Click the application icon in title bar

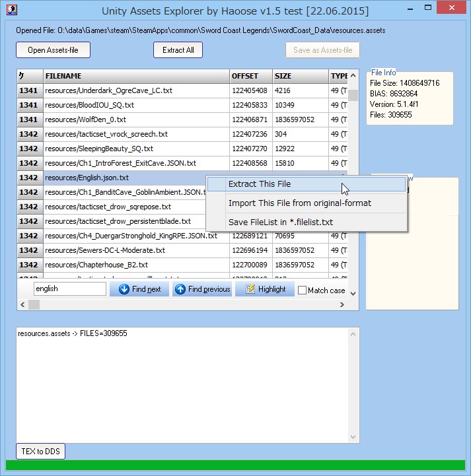click(x=11, y=10)
